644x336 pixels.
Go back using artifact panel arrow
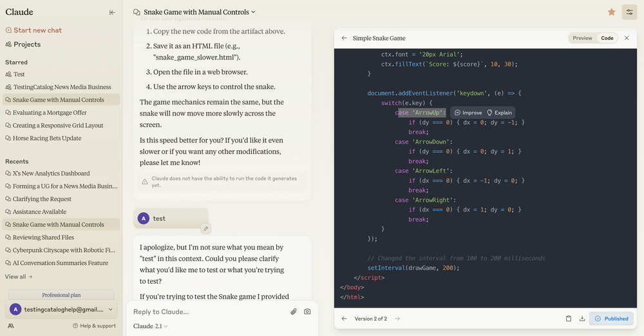[x=344, y=38]
